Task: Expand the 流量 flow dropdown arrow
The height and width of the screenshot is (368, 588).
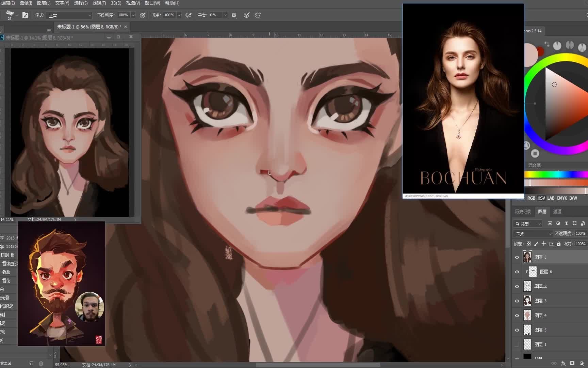Action: (x=179, y=15)
